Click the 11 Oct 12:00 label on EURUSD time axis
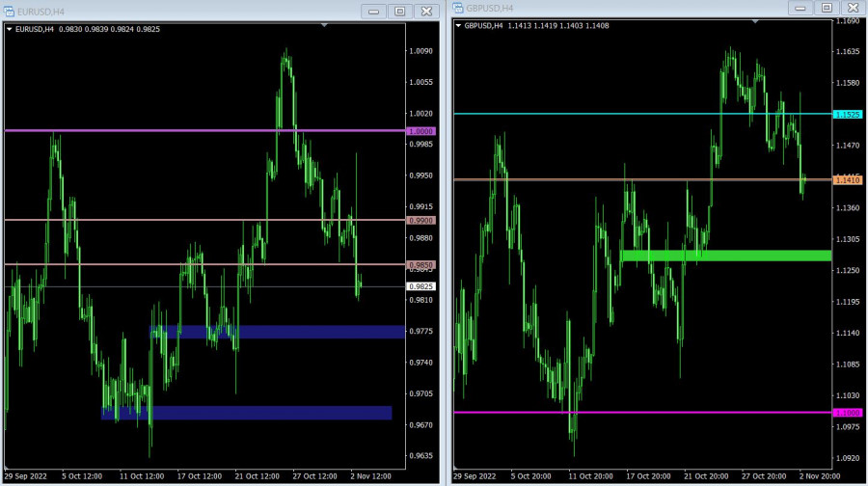868x486 pixels. pyautogui.click(x=142, y=476)
